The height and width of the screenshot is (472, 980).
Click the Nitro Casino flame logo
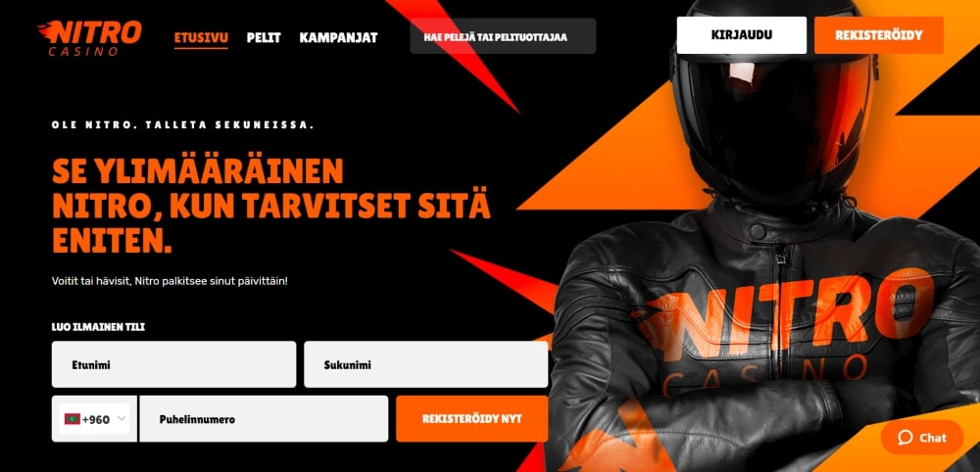pyautogui.click(x=89, y=37)
